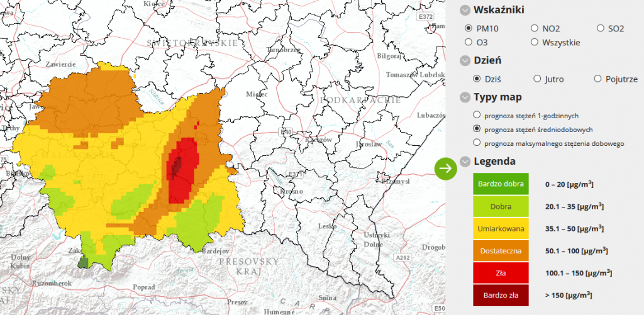Screen dimensions: 644x315
Task: Click the Dobra light green legend swatch
Action: (501, 207)
